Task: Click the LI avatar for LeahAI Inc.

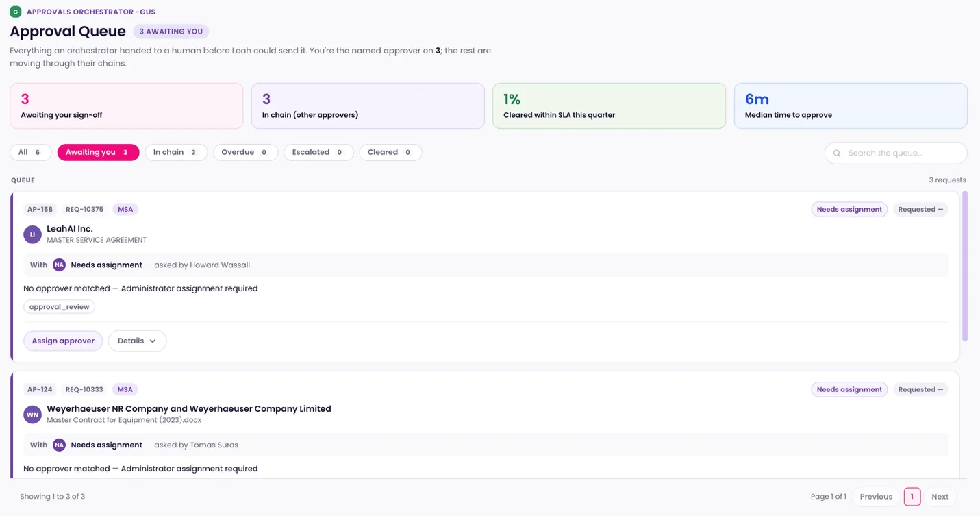Action: click(x=32, y=234)
